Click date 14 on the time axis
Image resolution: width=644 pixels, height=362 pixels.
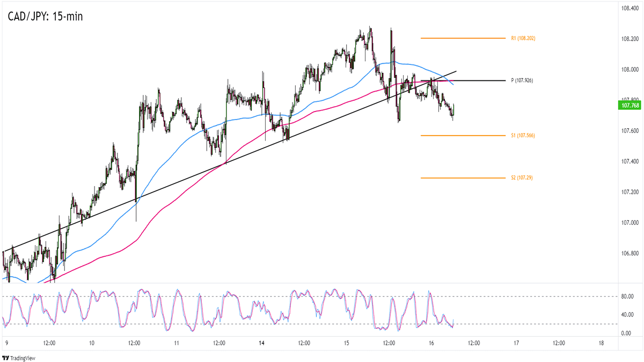[261, 343]
